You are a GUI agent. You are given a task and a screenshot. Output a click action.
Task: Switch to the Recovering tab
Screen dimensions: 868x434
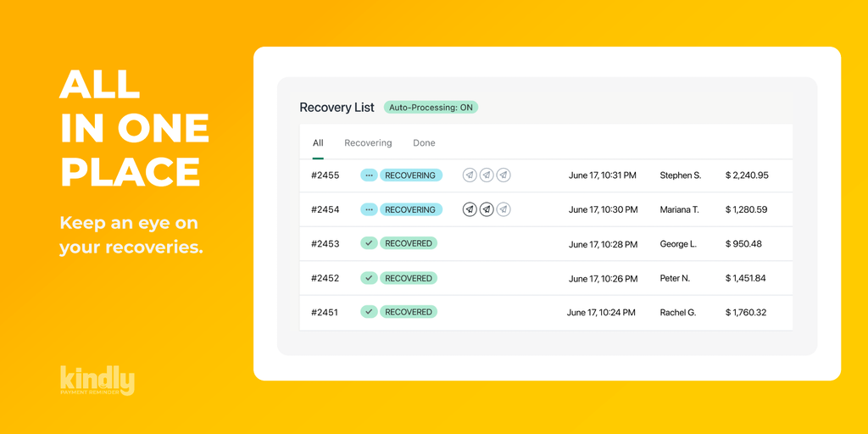click(368, 143)
